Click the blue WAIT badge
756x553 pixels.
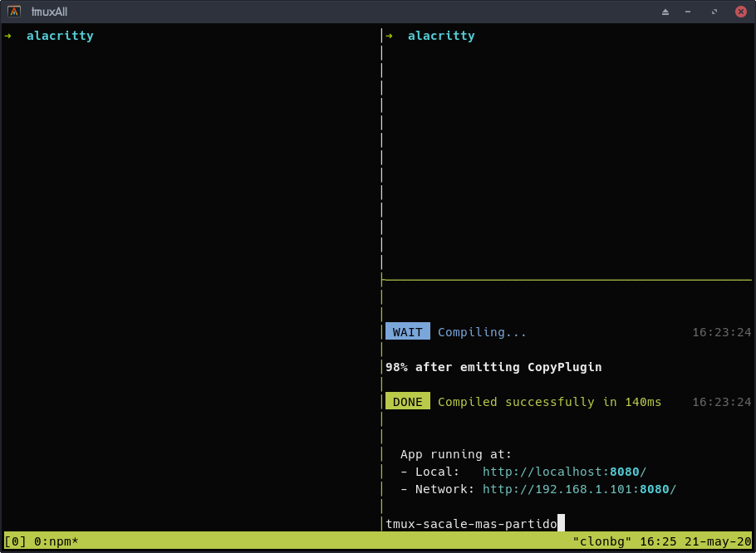pos(407,332)
